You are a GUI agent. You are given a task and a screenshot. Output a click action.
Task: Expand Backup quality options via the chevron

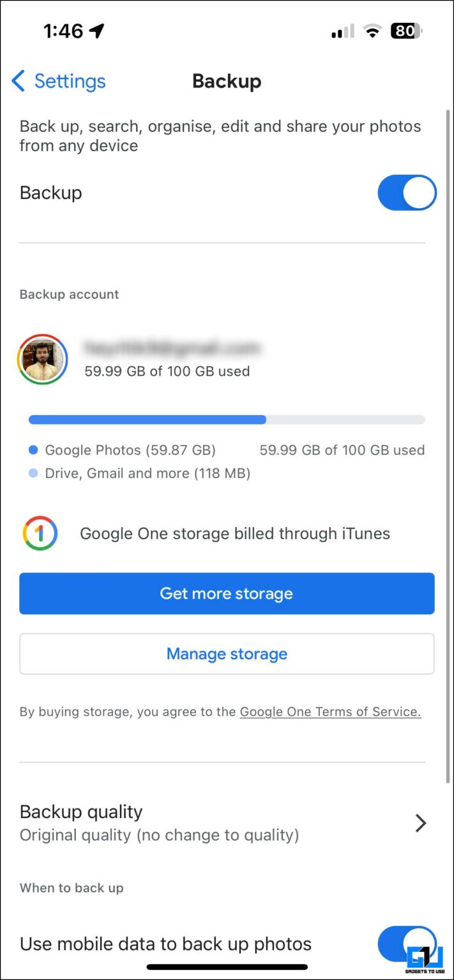click(x=420, y=823)
